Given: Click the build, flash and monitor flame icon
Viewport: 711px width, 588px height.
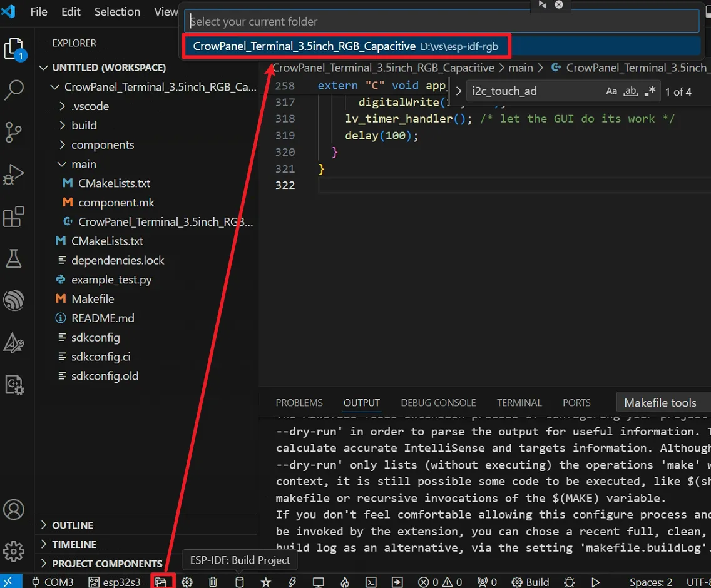Looking at the screenshot, I should click(x=345, y=582).
